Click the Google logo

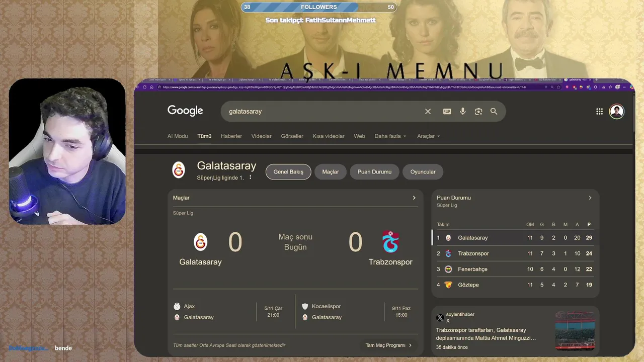click(x=185, y=111)
